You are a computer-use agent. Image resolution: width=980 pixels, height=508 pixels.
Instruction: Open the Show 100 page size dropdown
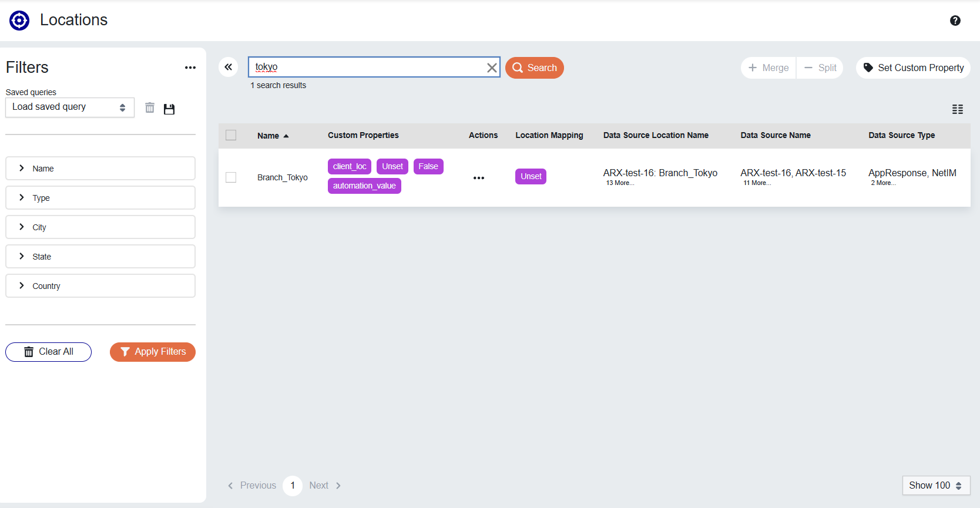click(x=935, y=486)
